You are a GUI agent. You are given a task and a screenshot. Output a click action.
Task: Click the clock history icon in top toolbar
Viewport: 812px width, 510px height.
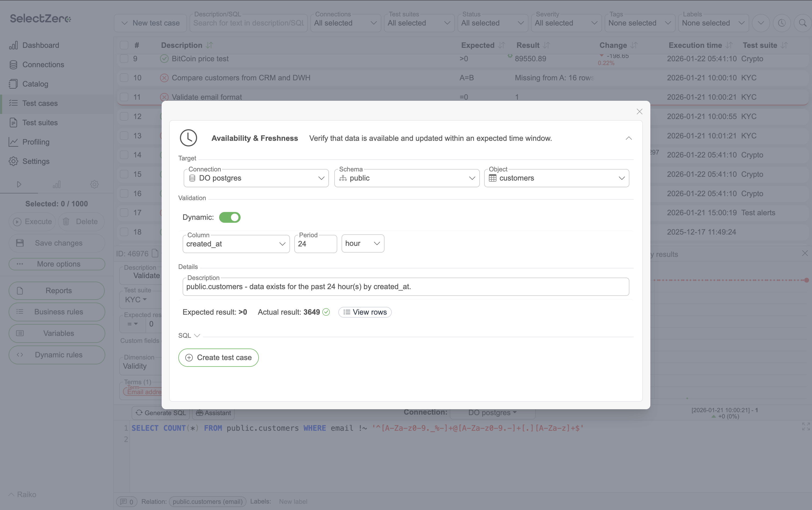click(782, 23)
